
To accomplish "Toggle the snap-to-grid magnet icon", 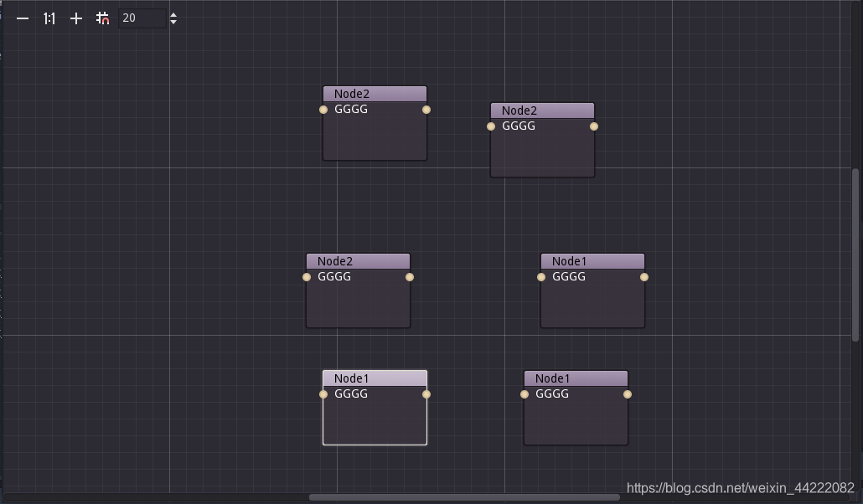I will (102, 18).
